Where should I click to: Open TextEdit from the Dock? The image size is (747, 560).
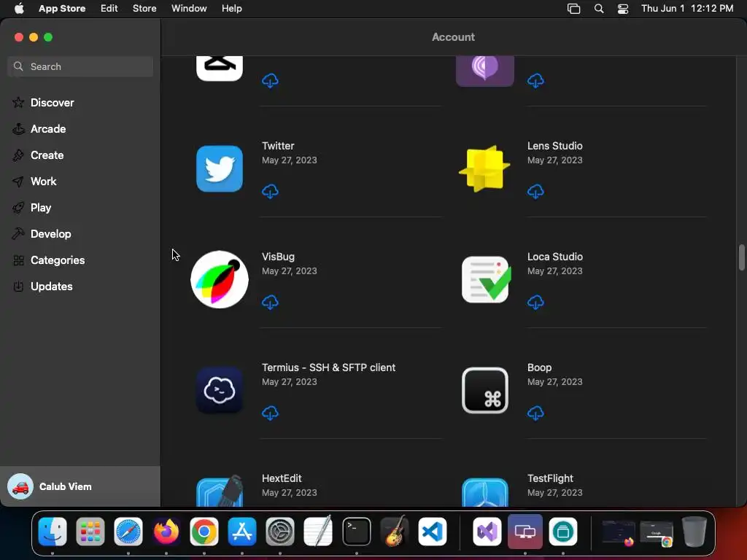[318, 532]
